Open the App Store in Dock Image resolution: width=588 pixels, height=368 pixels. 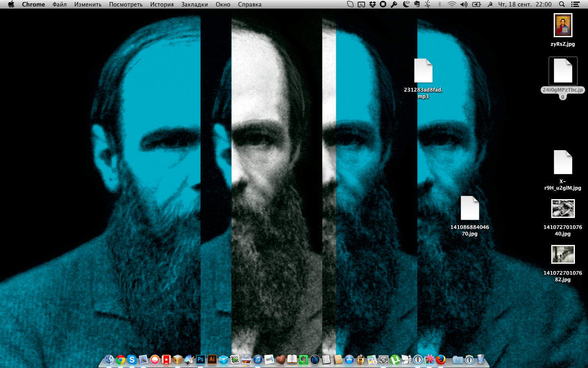[x=349, y=359]
